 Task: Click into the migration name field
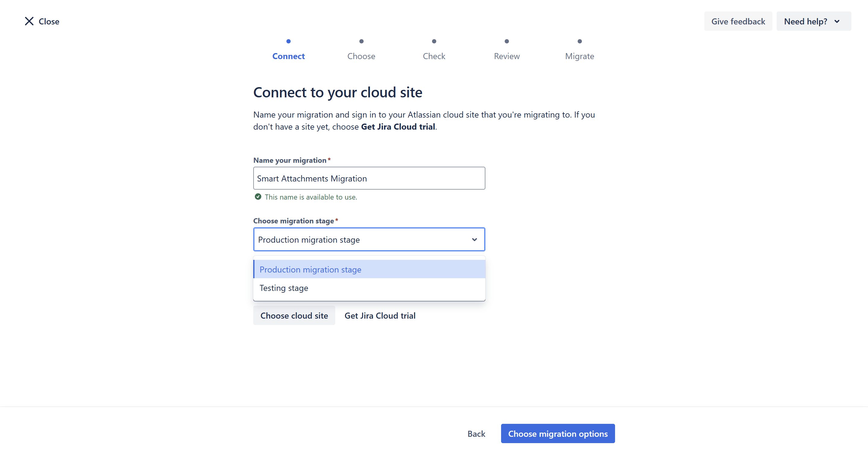point(369,178)
